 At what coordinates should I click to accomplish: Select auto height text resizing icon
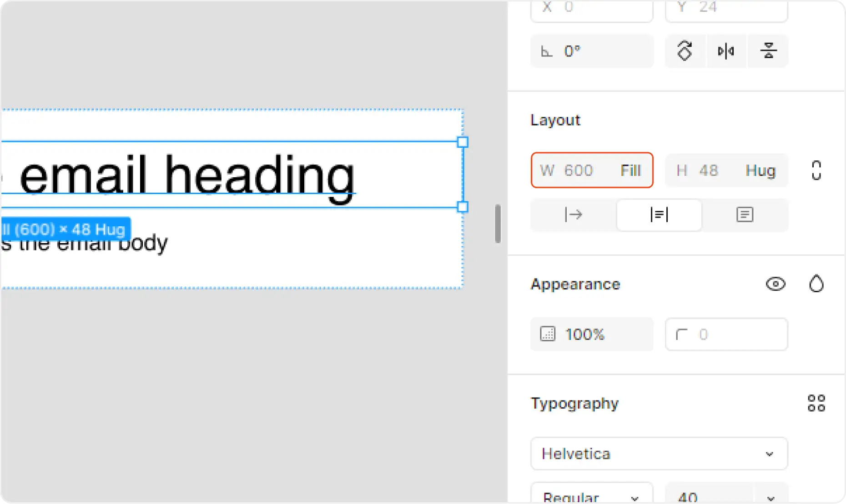coord(659,215)
